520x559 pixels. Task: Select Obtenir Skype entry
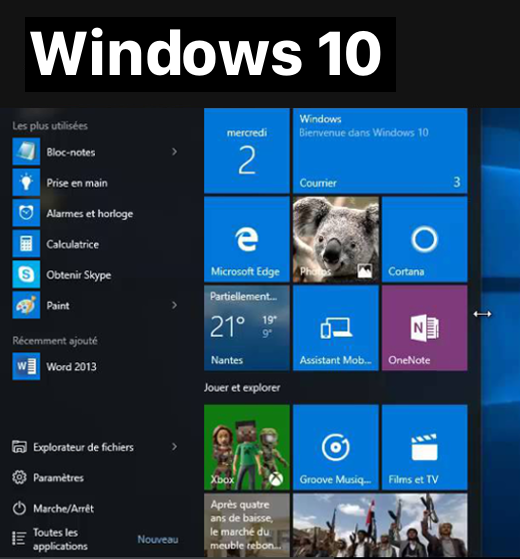point(78,275)
